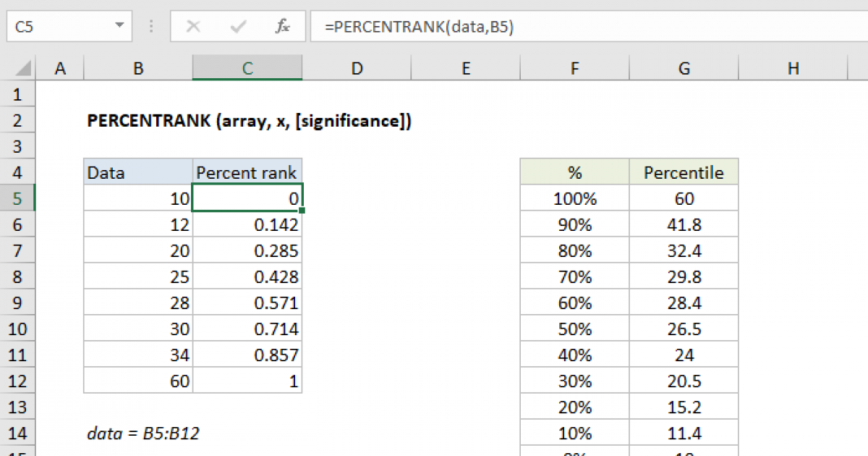The image size is (868, 456).
Task: Click the Cancel (X) icon in formula bar
Action: tap(194, 27)
